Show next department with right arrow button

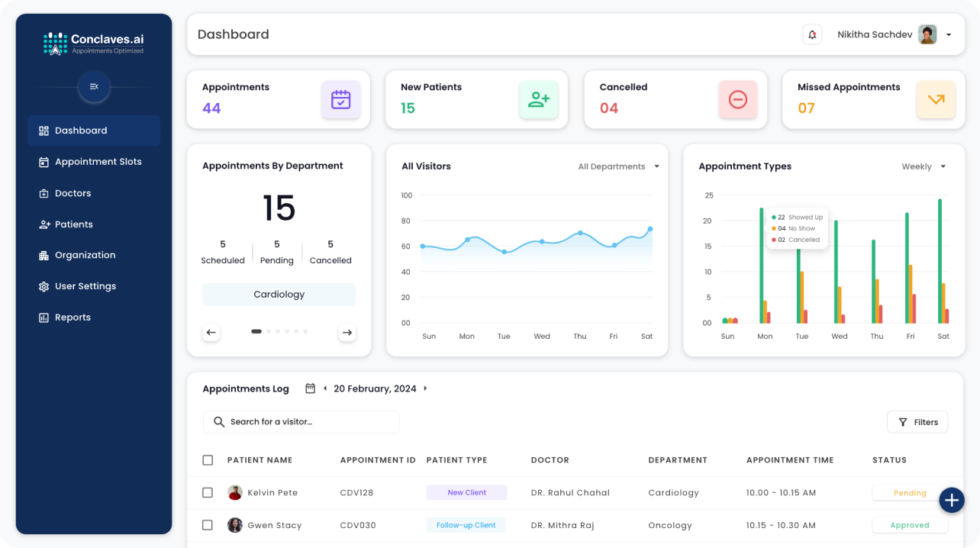pyautogui.click(x=347, y=332)
